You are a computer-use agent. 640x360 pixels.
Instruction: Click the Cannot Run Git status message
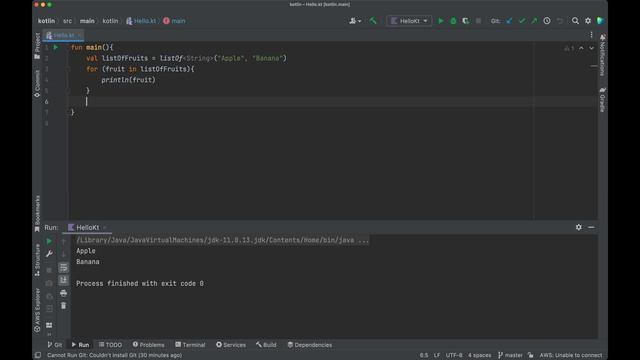coord(114,355)
